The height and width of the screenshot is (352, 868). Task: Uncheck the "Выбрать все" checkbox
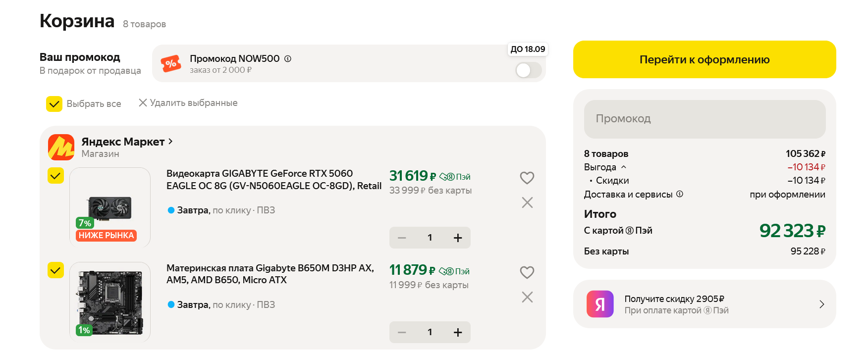click(x=54, y=104)
